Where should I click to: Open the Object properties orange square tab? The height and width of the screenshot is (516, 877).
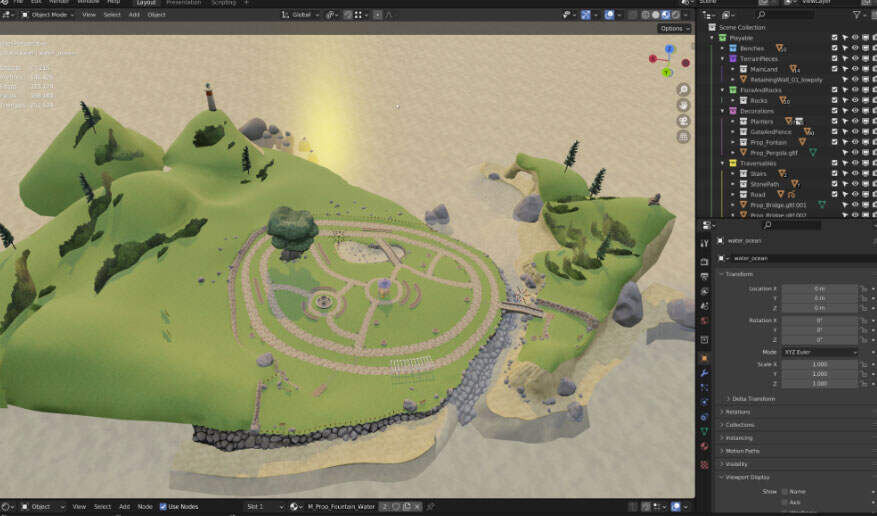tap(704, 358)
